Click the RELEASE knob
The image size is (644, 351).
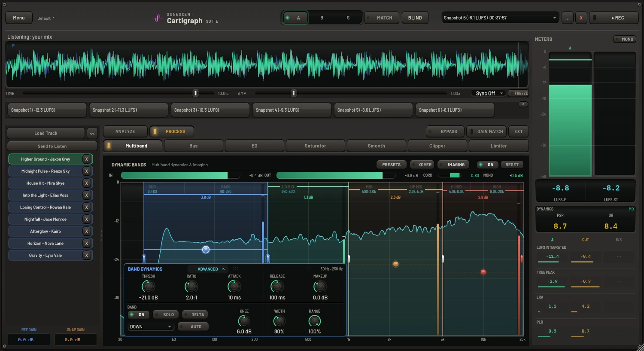[277, 286]
